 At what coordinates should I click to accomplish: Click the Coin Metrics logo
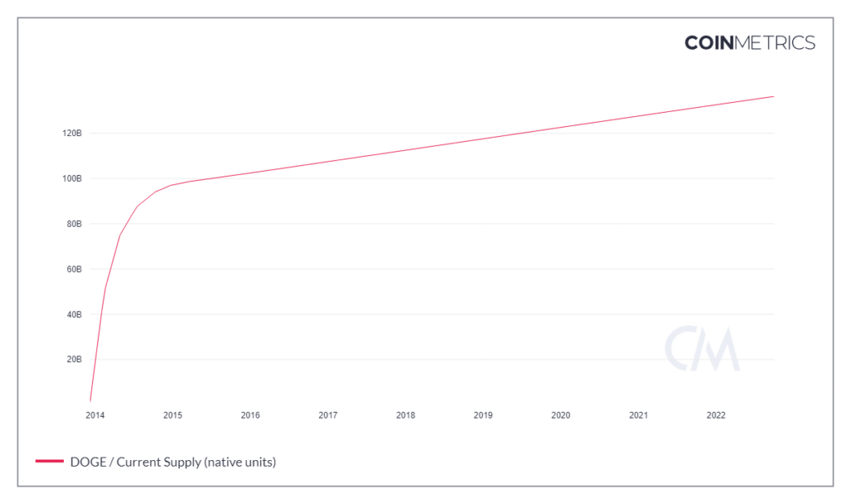tap(750, 42)
